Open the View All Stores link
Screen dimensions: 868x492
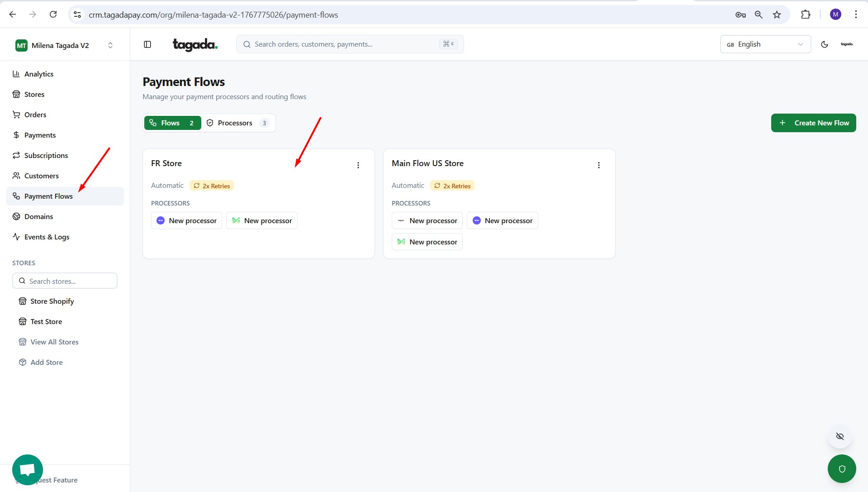(54, 342)
